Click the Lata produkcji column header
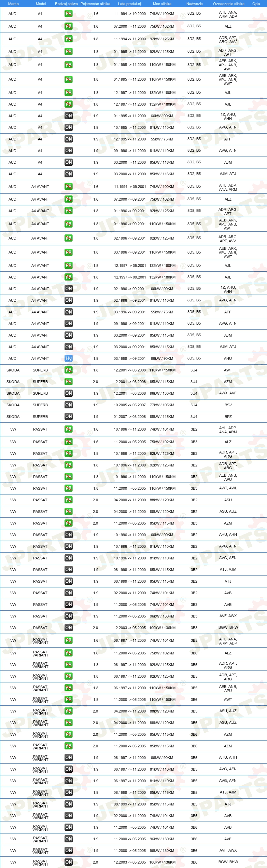Screen dimensions: 267x868 tap(130, 4)
